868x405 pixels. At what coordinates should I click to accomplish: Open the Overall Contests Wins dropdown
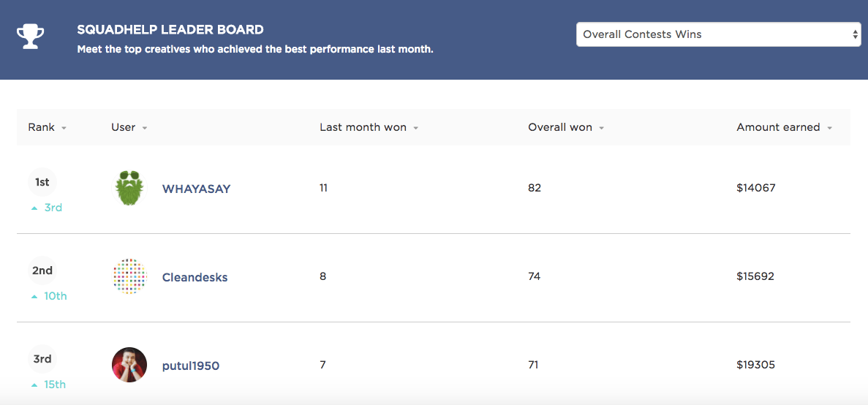coord(719,34)
